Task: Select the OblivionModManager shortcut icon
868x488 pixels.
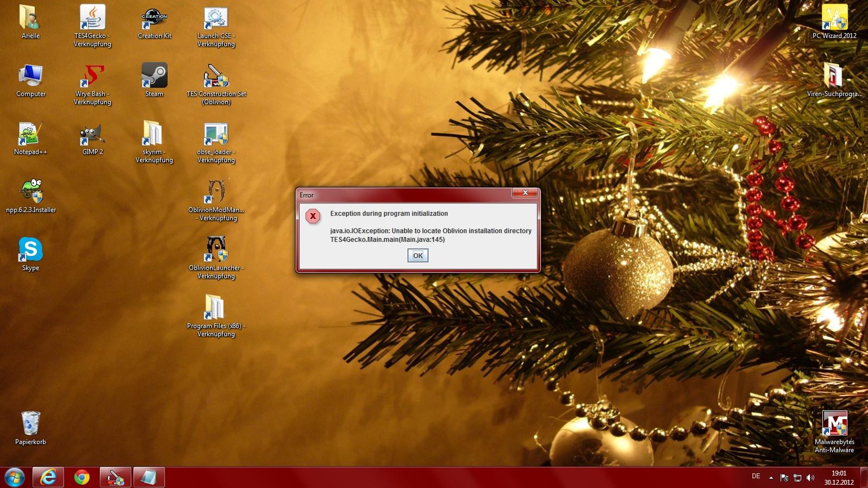Action: (216, 193)
